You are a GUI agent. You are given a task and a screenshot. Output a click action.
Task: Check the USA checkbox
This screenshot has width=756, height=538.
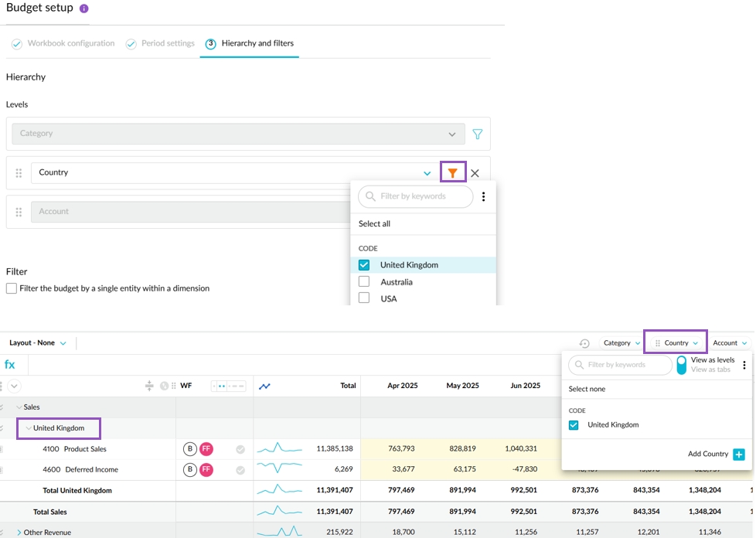364,298
